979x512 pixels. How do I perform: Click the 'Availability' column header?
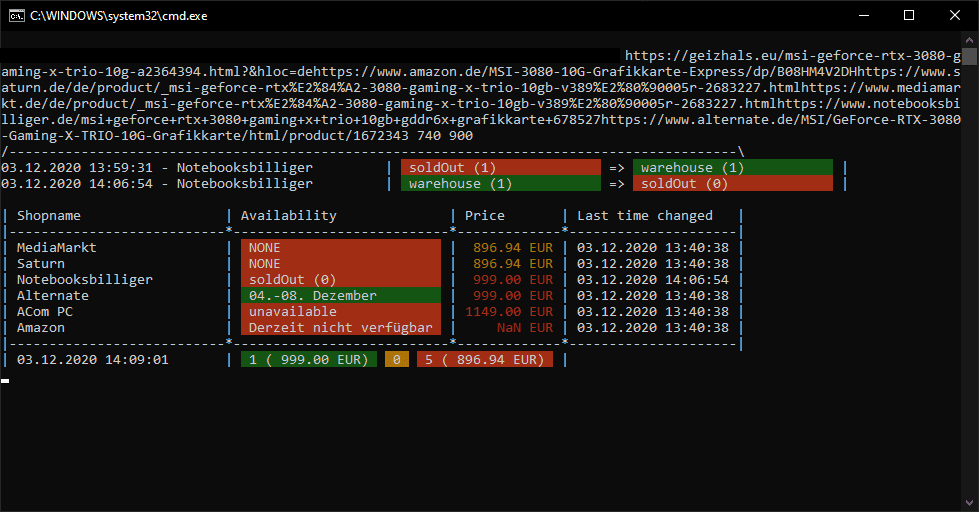(288, 215)
